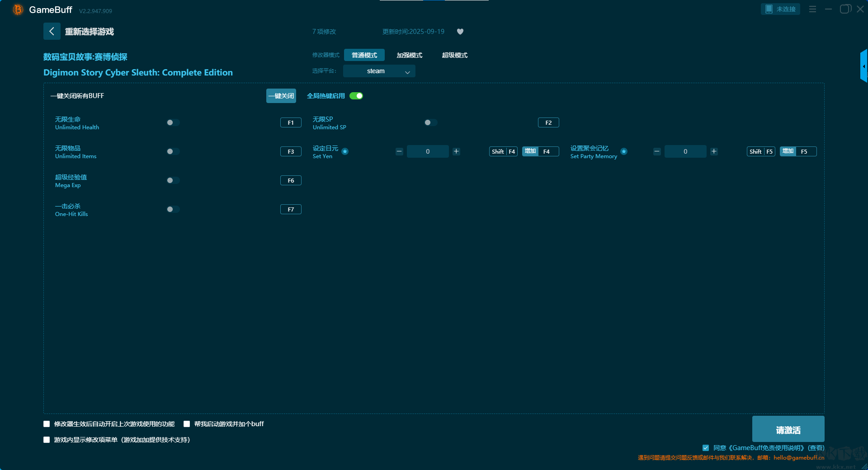Screen dimensions: 868x470
Task: Click the Set Yen value input field
Action: (x=428, y=151)
